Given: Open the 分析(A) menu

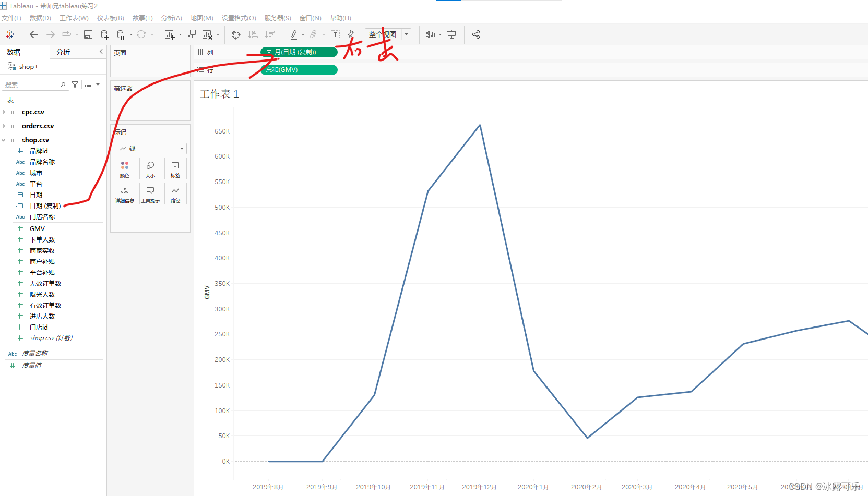Looking at the screenshot, I should (171, 18).
